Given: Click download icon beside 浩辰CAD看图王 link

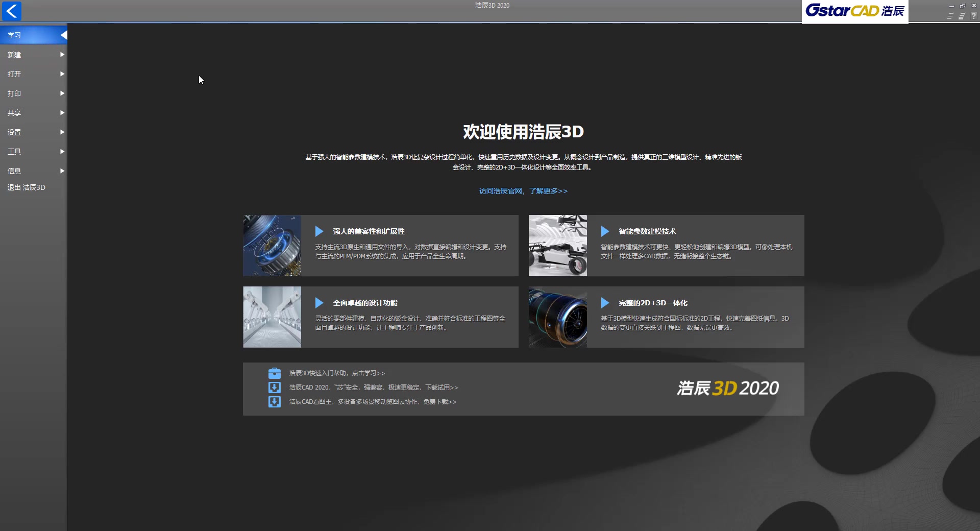Looking at the screenshot, I should click(x=275, y=402).
